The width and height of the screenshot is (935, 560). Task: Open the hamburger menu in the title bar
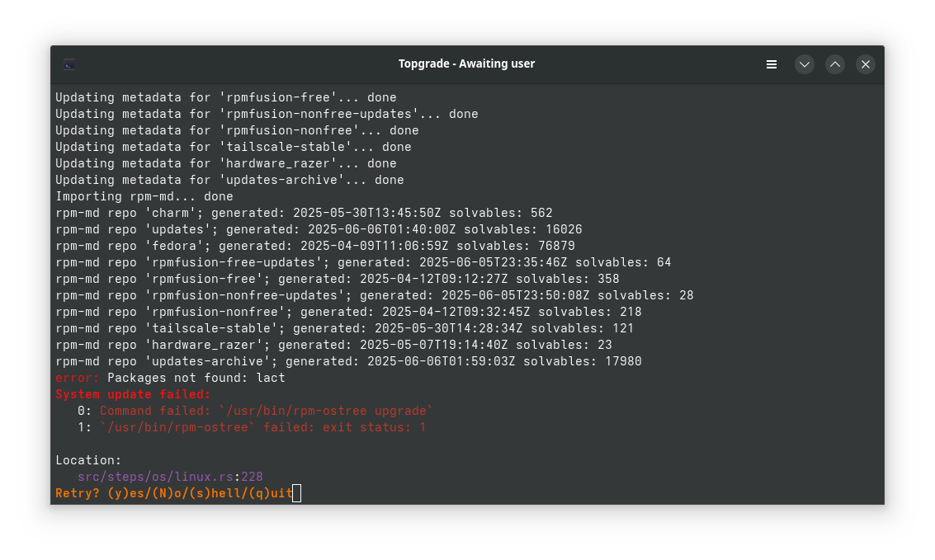pos(772,64)
